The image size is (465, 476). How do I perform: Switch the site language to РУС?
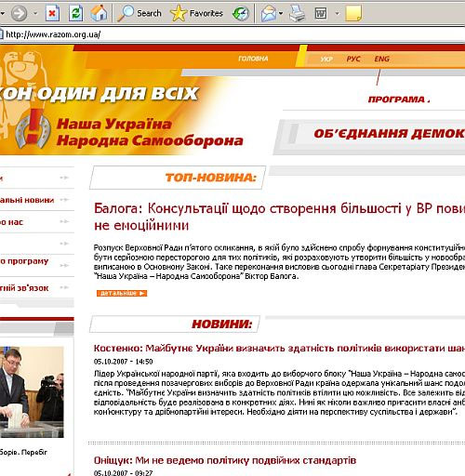[x=353, y=59]
